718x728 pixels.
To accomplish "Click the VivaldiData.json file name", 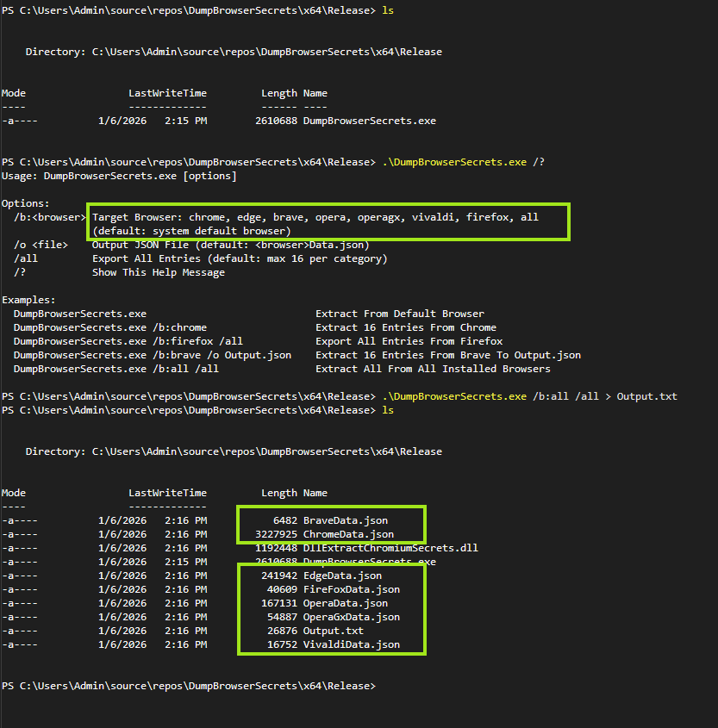I will coord(351,645).
